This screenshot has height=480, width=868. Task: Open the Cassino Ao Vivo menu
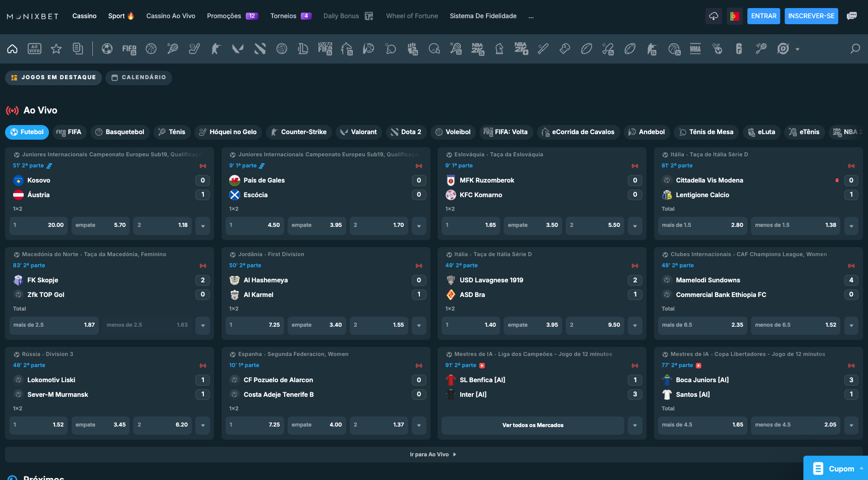click(x=171, y=16)
